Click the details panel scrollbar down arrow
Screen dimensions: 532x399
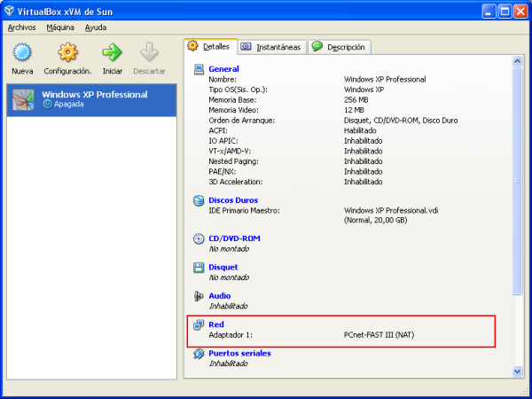click(x=518, y=371)
